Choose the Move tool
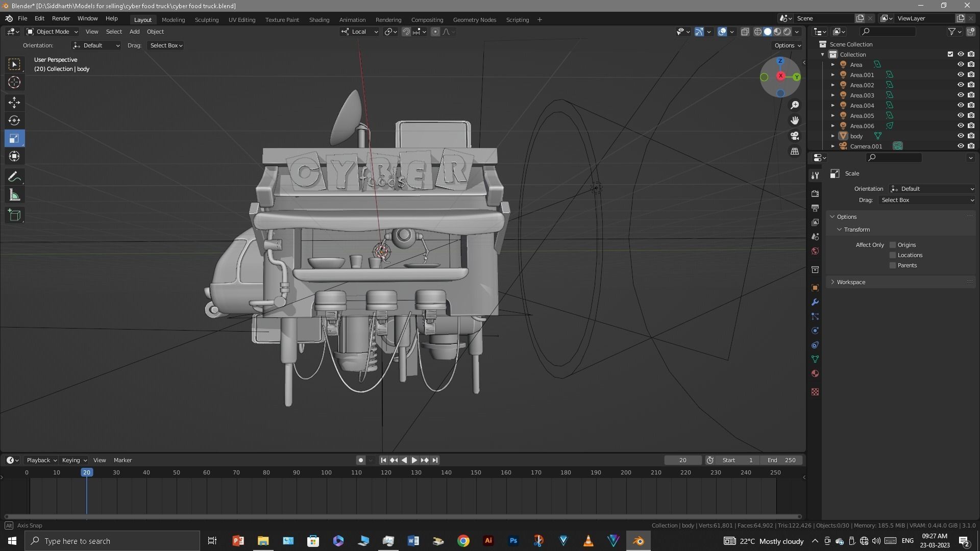 (14, 103)
